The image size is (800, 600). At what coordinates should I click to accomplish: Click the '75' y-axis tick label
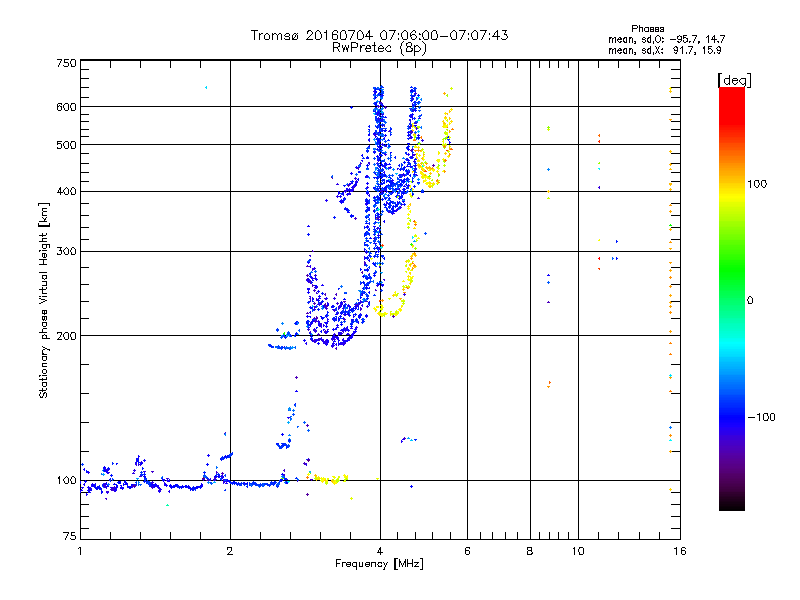tap(70, 536)
